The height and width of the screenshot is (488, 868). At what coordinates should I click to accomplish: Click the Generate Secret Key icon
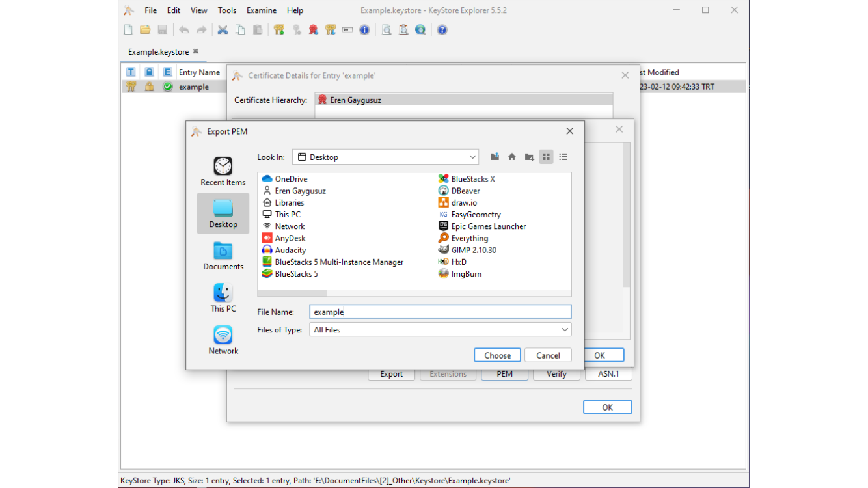pos(297,30)
